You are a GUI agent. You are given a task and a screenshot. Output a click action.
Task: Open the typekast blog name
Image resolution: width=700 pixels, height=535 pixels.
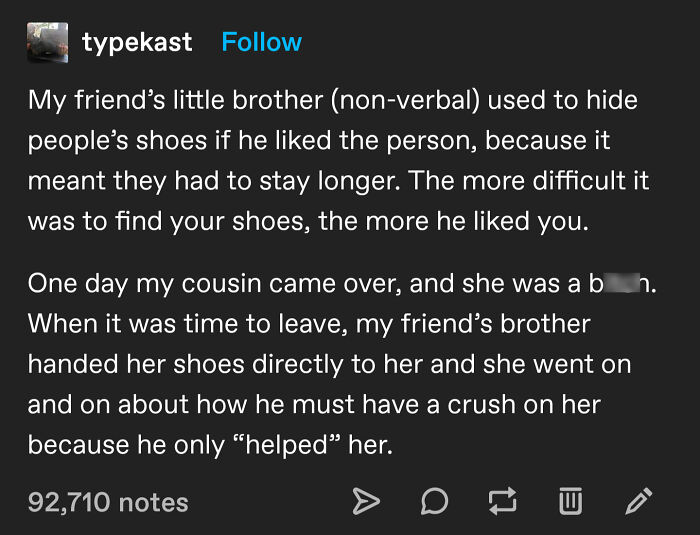[137, 42]
